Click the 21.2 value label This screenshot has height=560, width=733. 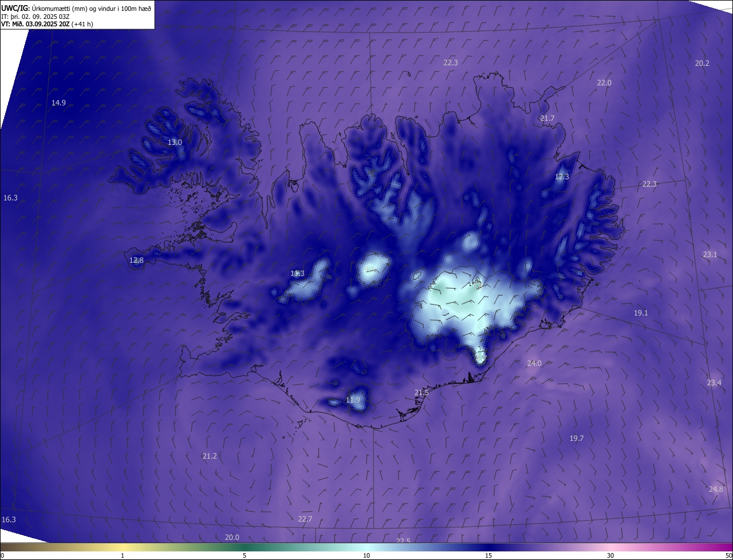point(210,456)
